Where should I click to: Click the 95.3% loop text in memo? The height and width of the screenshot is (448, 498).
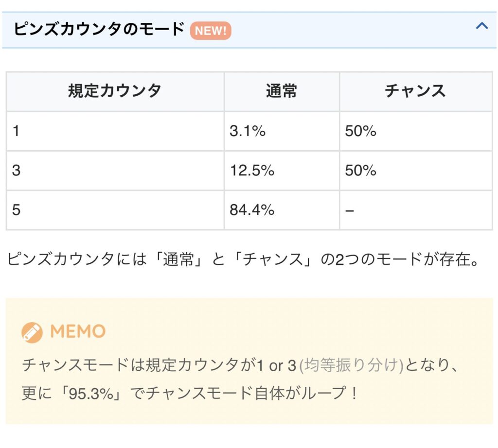coord(91,394)
